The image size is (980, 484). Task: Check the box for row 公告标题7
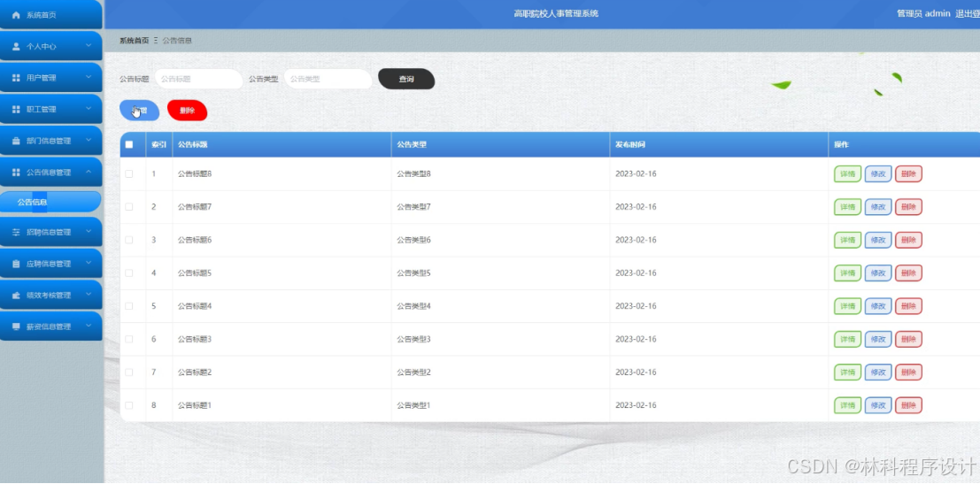(129, 207)
